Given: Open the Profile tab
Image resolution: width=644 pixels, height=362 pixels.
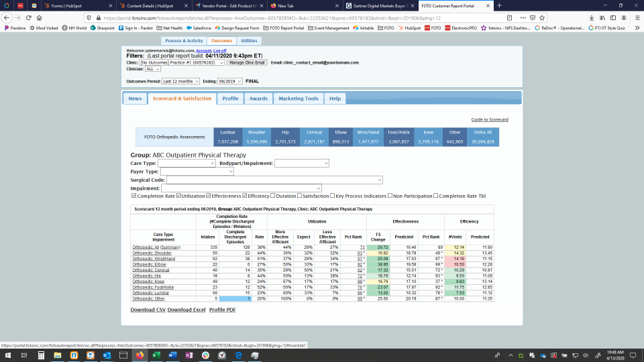Looking at the screenshot, I should 230,99.
